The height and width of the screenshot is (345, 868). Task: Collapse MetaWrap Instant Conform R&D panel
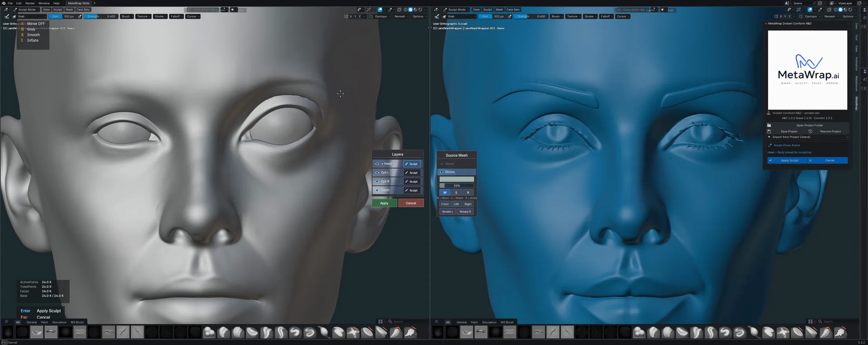point(766,23)
